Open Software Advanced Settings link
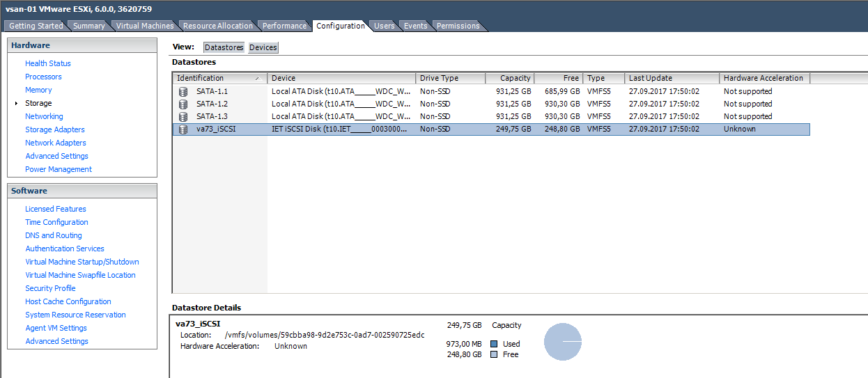868x378 pixels. [56, 341]
